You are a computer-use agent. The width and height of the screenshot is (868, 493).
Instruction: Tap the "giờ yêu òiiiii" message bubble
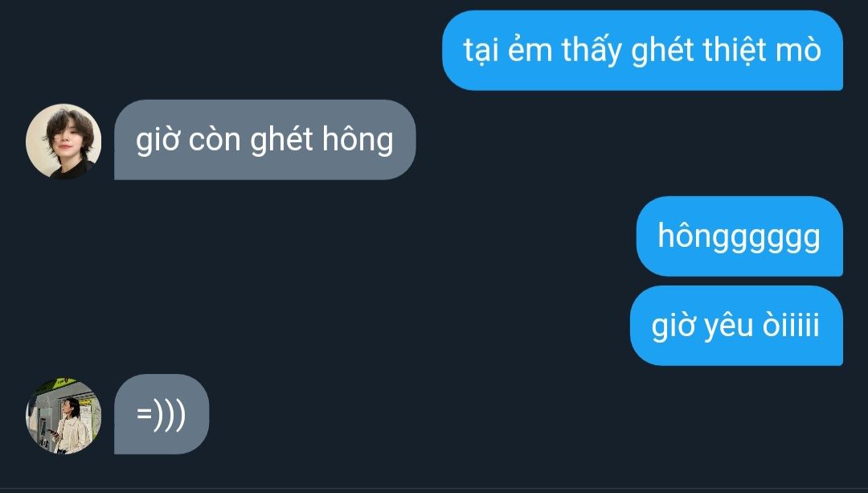tap(736, 325)
